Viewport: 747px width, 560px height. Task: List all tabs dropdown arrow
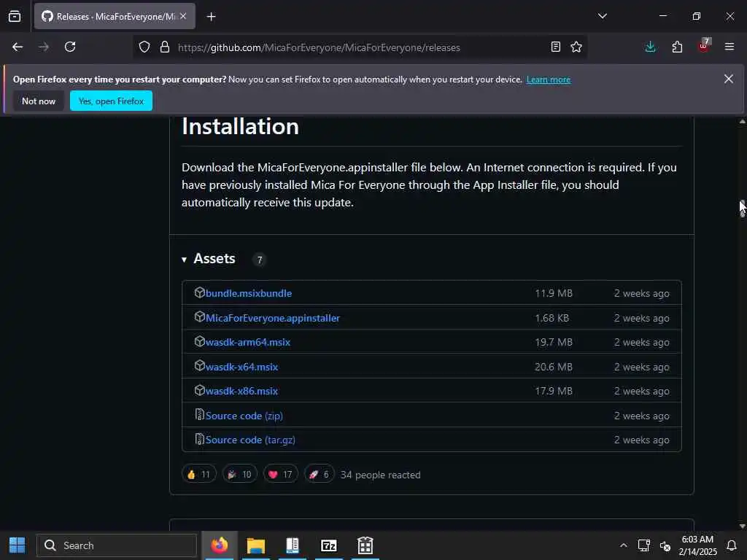tap(602, 16)
